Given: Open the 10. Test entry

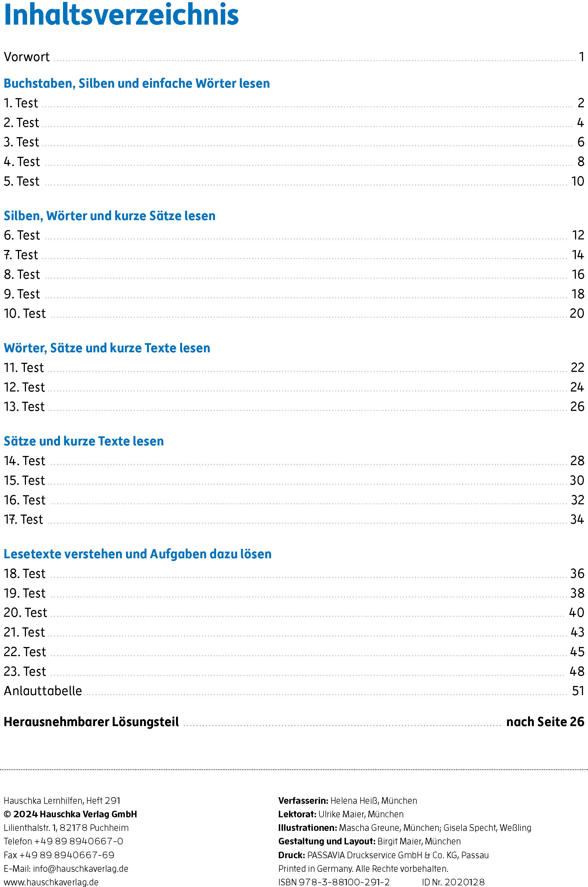Looking at the screenshot, I should pyautogui.click(x=25, y=314).
